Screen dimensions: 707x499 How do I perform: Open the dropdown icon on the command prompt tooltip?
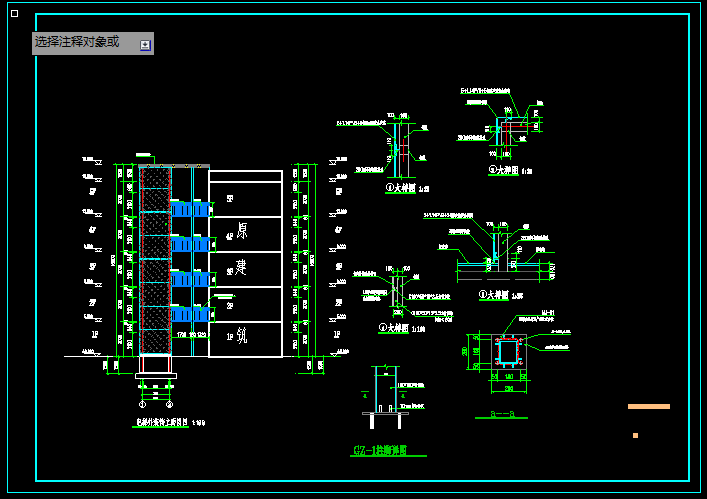tap(145, 45)
